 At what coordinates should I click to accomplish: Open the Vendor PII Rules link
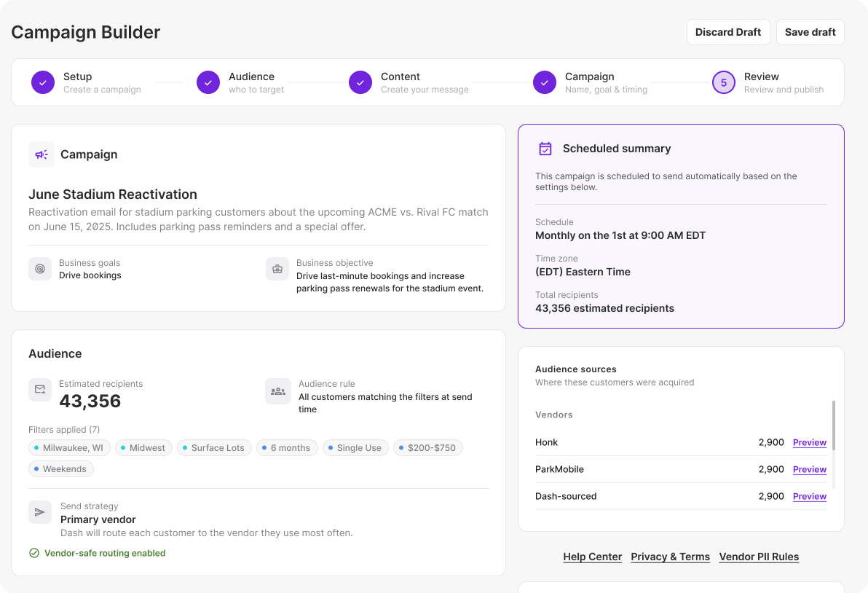point(759,557)
